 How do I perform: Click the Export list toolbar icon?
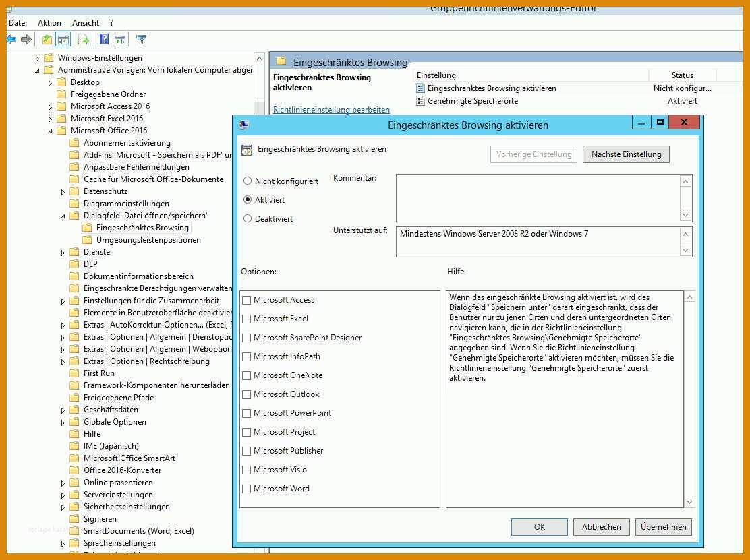(84, 40)
